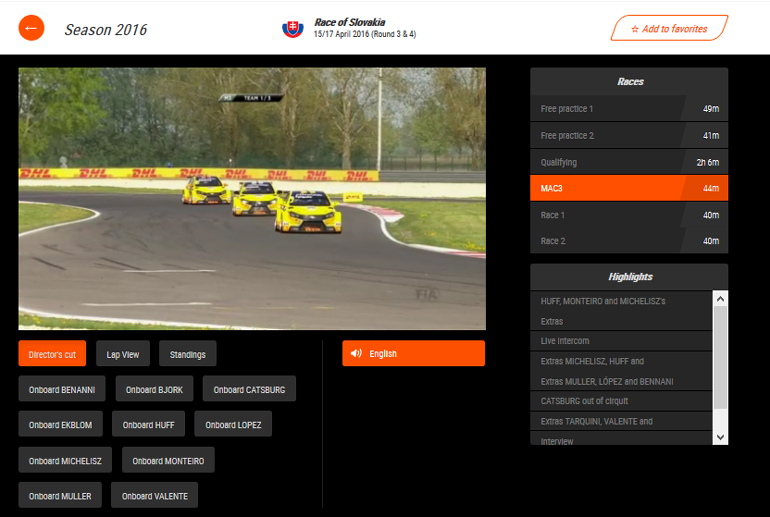Screen dimensions: 770x517
Task: Click the Slovakia flag emblem icon
Action: 292,28
